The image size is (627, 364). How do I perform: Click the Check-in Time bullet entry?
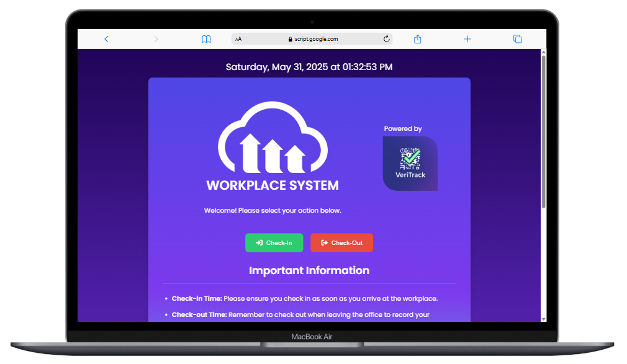(304, 298)
